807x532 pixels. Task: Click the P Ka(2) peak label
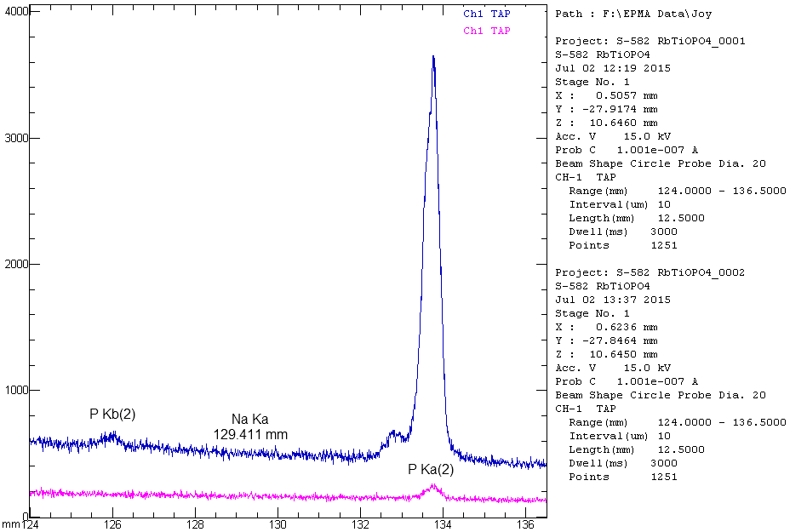(x=431, y=469)
